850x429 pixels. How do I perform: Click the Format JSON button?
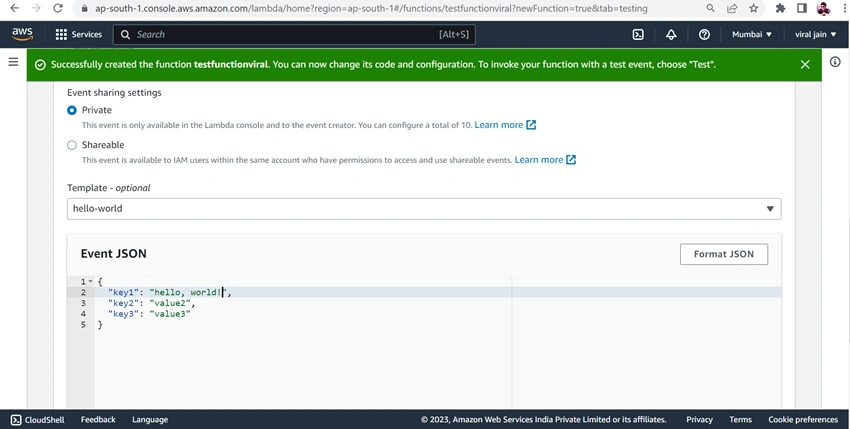pyautogui.click(x=724, y=254)
